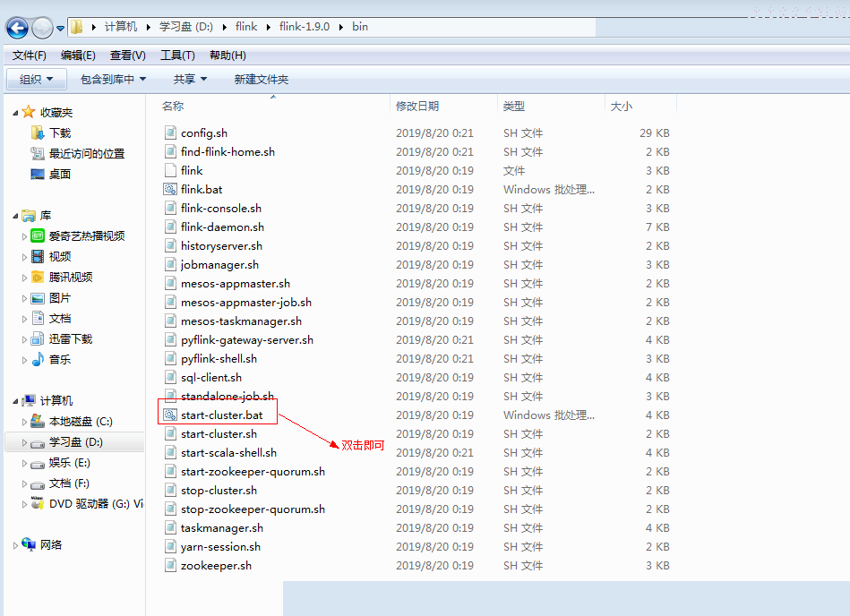Screen dimensions: 850x616
Task: Click the Libraries icon in sidebar
Action: point(29,216)
